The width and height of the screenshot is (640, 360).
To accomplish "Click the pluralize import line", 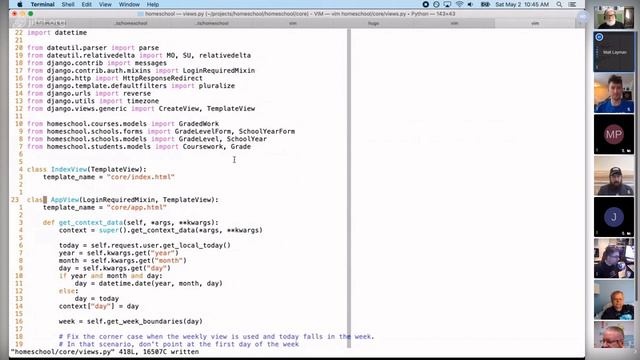I will point(131,86).
